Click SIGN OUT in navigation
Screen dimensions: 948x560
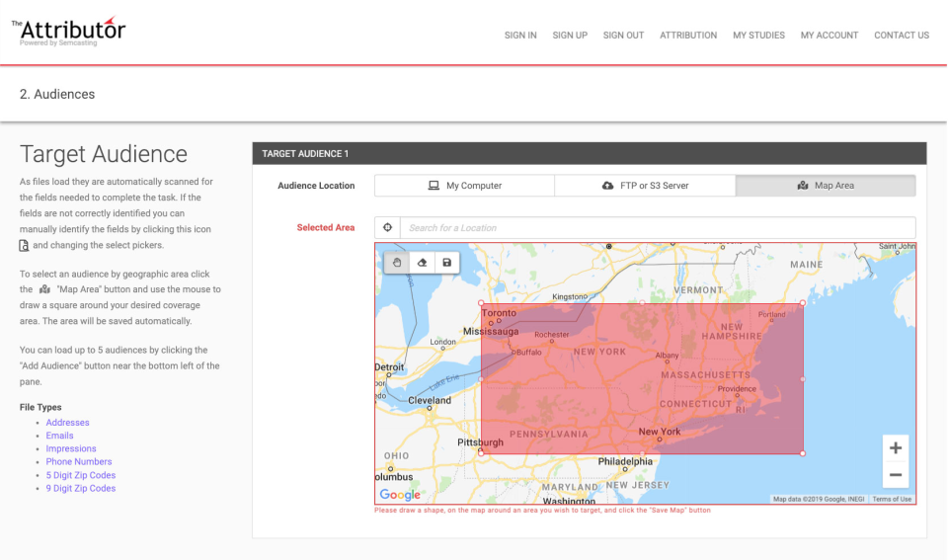623,36
